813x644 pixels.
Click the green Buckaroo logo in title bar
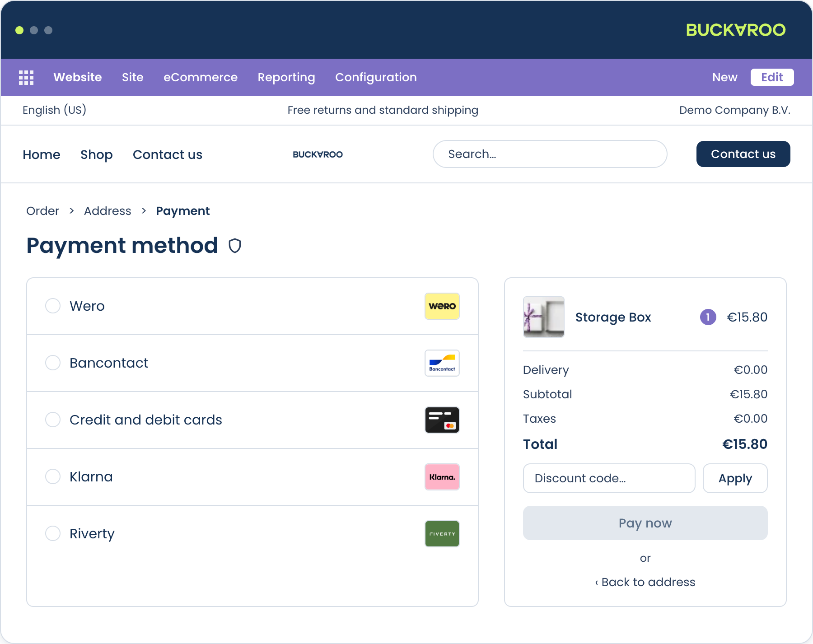736,30
